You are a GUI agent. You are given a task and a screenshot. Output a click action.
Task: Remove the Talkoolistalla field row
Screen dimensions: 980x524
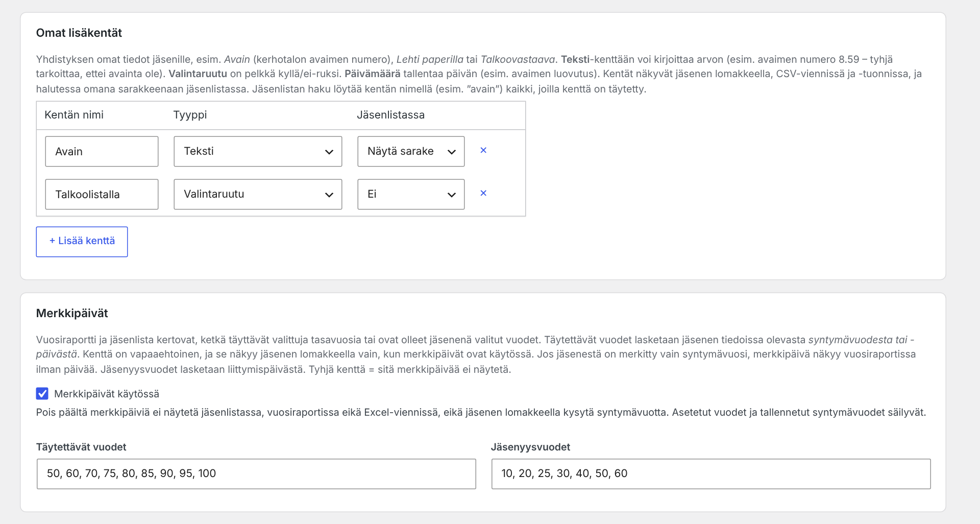pos(483,193)
